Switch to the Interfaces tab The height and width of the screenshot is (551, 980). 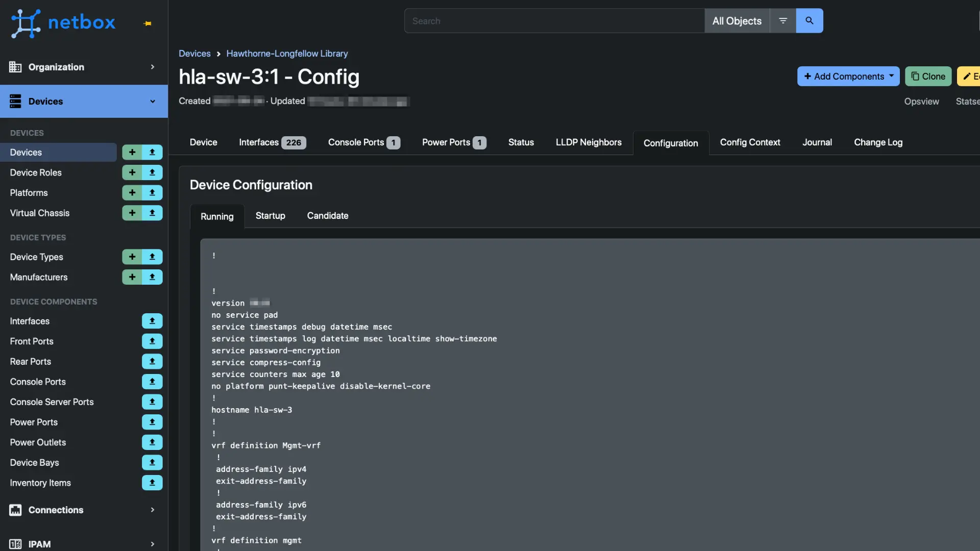pos(273,142)
